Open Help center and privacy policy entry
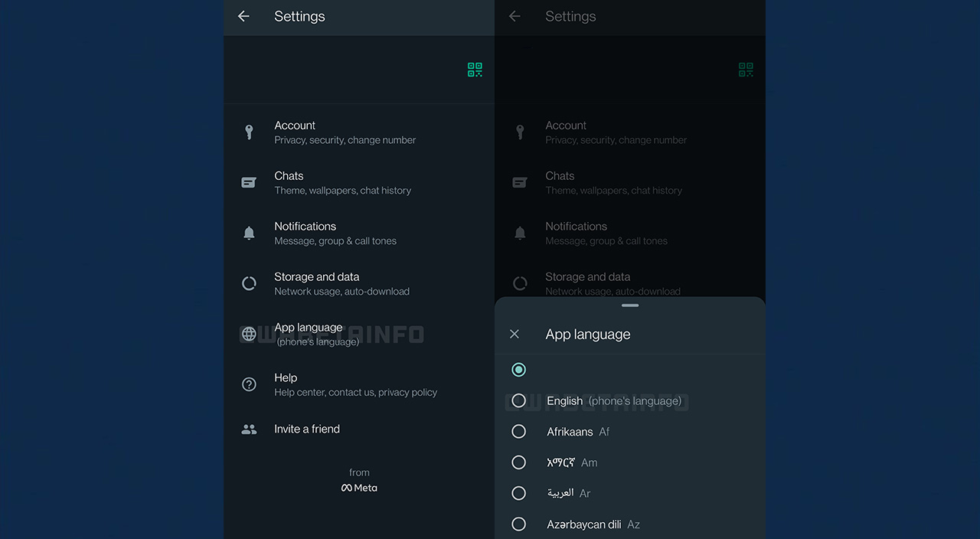The width and height of the screenshot is (980, 539). 355,384
